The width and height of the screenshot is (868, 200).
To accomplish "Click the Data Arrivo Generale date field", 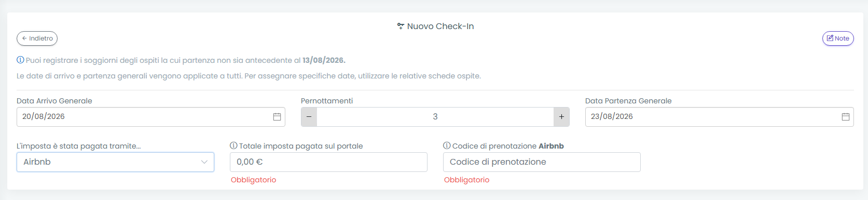I will coord(151,117).
